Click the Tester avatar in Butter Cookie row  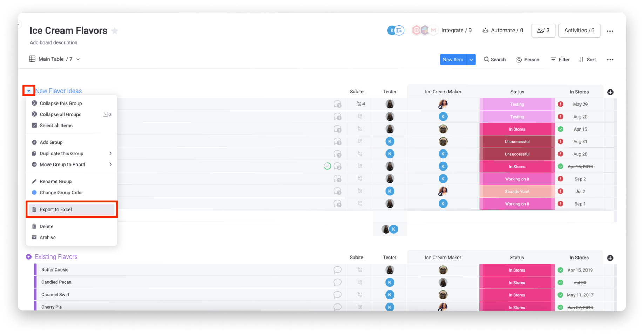tap(389, 270)
